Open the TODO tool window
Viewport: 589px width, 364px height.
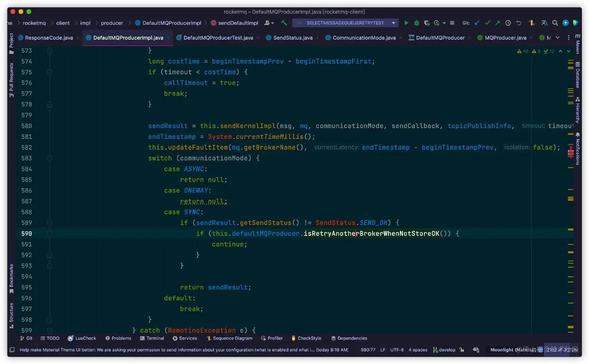pyautogui.click(x=50, y=338)
